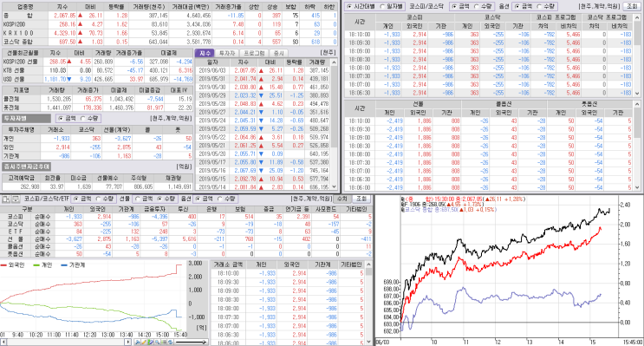Viewport: 644px width, 346px height.
Task: Click the refresh-style last icon under investor chart
Action: (171, 342)
